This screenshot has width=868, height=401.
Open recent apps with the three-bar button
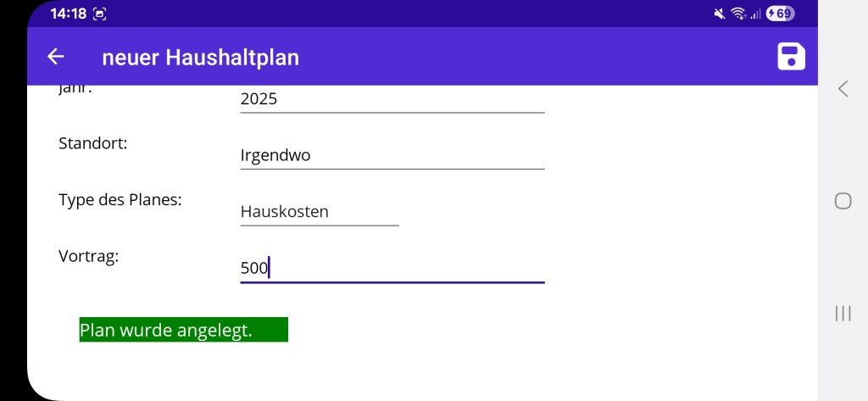coord(843,314)
